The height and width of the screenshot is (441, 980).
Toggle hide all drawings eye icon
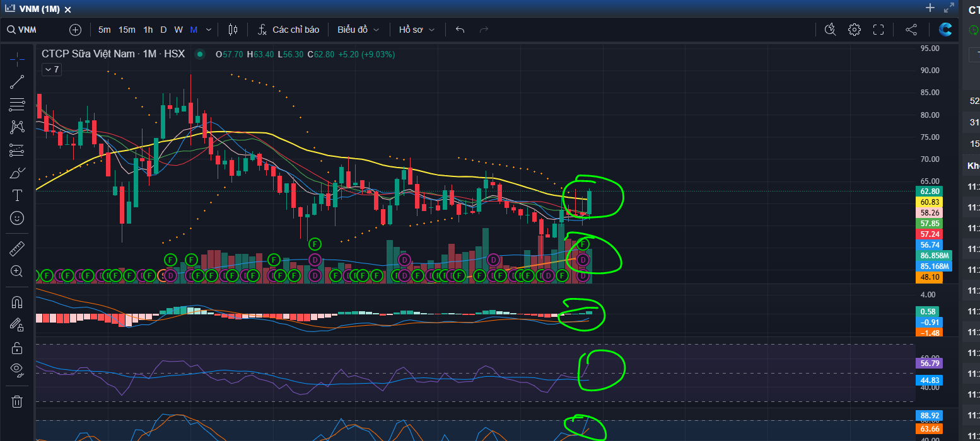click(17, 370)
